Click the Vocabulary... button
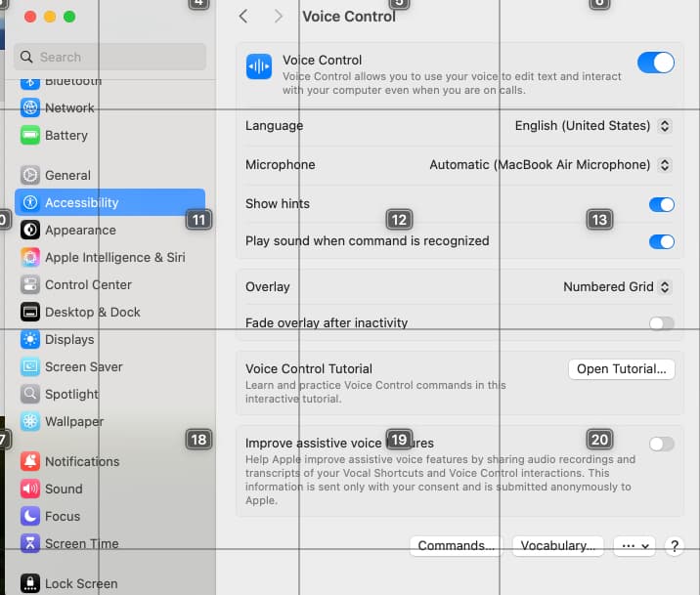Screen dimensions: 700x595 pyautogui.click(x=558, y=546)
